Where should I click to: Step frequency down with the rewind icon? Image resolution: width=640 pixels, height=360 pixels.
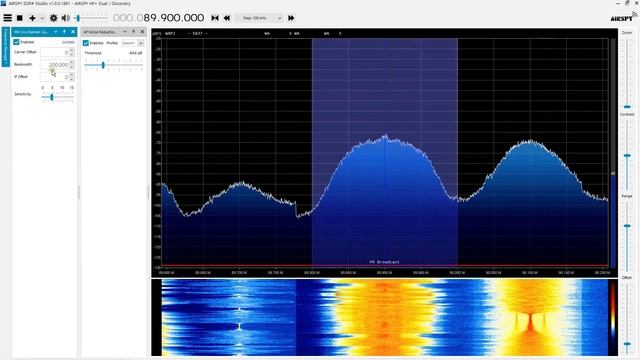coord(227,18)
